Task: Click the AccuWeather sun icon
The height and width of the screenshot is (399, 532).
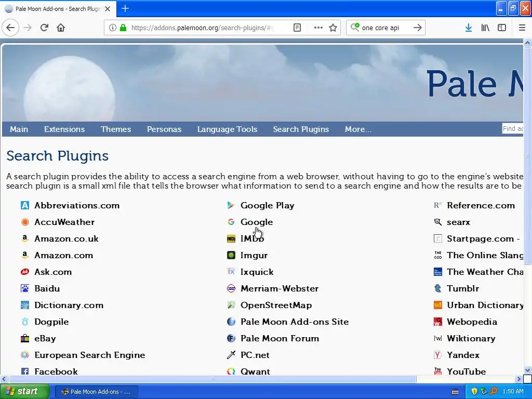Action: coord(25,222)
